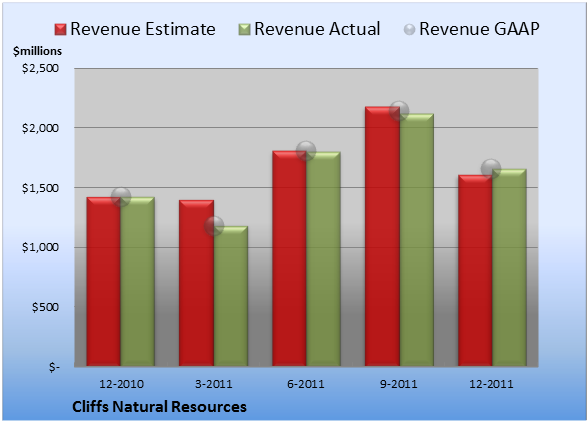Click the 12-2011 quarter label
The height and width of the screenshot is (422, 588).
coord(491,384)
